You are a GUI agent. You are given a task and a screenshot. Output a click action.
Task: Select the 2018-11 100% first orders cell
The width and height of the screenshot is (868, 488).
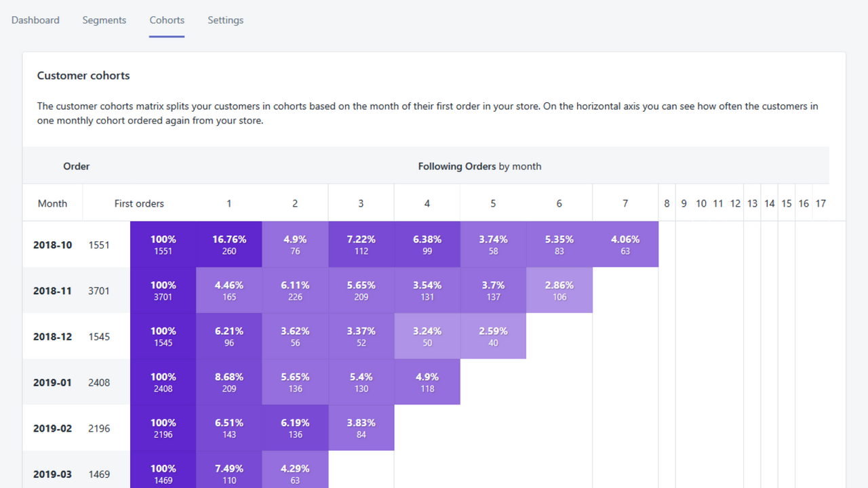click(163, 291)
